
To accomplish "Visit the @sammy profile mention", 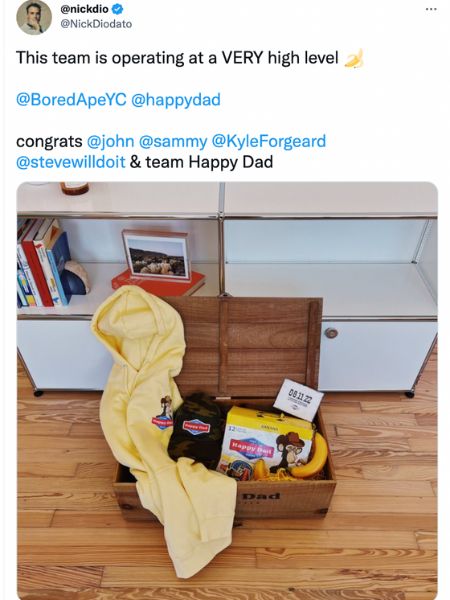I will (x=173, y=141).
